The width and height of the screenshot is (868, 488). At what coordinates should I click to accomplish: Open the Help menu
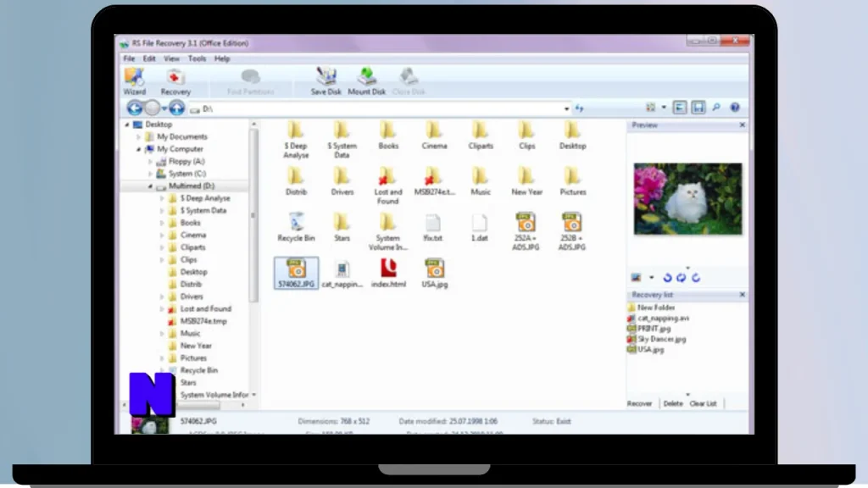222,58
